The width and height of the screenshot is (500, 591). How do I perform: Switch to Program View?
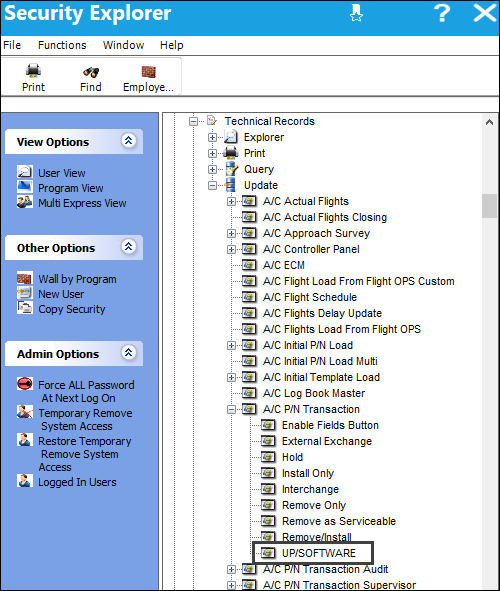click(71, 188)
